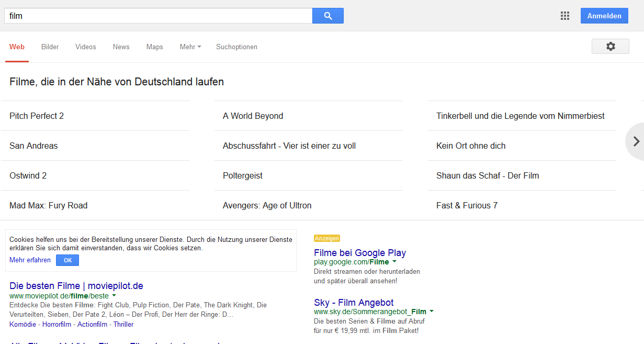Switch to the Bilder tab
Viewport: 644px width, 344px height.
[x=50, y=47]
